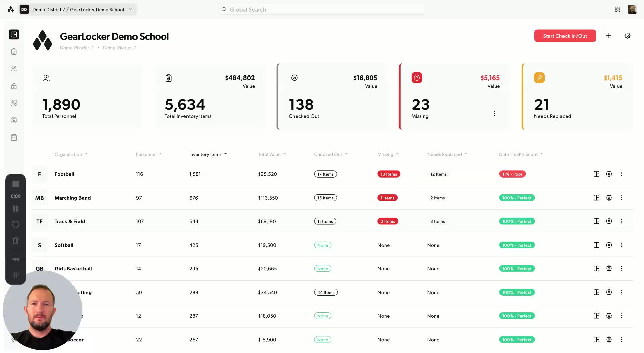The height and width of the screenshot is (353, 644).
Task: Go to personnel via the sidebar people icon
Action: coord(14,69)
